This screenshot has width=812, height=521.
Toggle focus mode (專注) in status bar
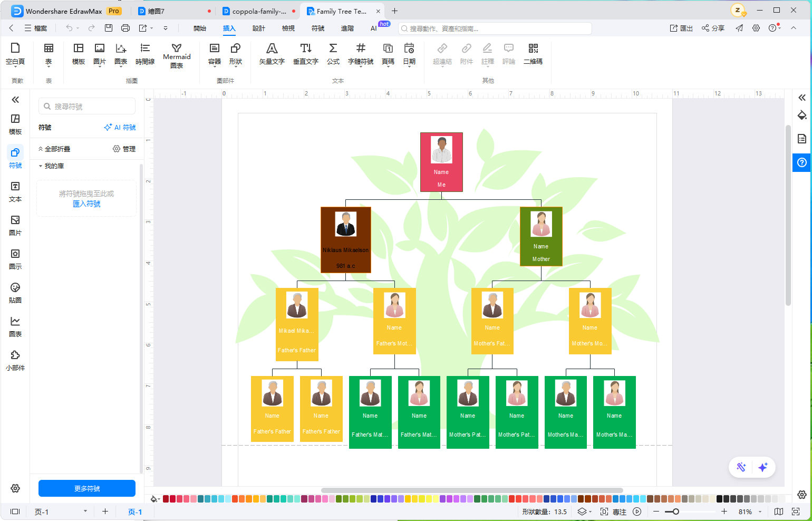click(x=614, y=512)
